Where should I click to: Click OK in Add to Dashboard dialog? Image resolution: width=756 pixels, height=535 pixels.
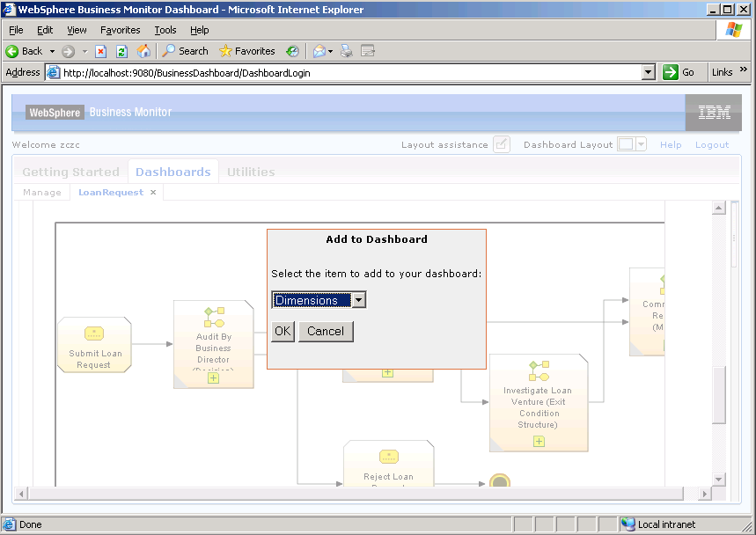pos(283,331)
